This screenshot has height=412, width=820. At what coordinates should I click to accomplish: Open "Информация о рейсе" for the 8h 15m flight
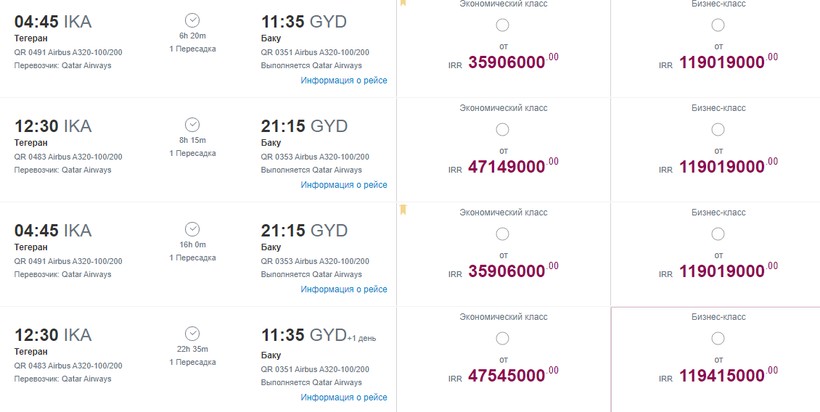344,185
